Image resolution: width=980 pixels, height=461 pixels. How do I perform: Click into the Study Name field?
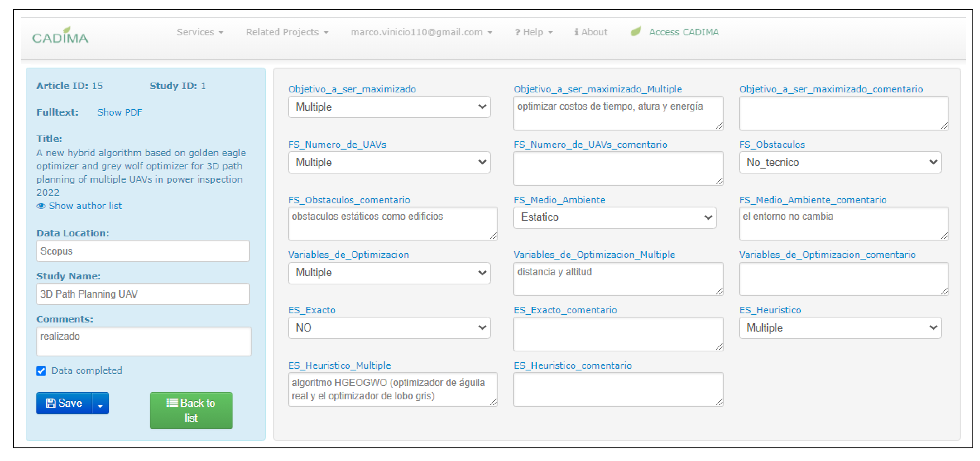pyautogui.click(x=143, y=294)
